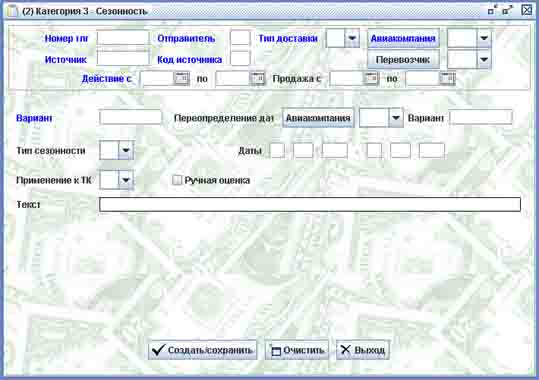Expand the Перевозчик combo box arrow
The width and height of the screenshot is (539, 380).
click(x=484, y=59)
